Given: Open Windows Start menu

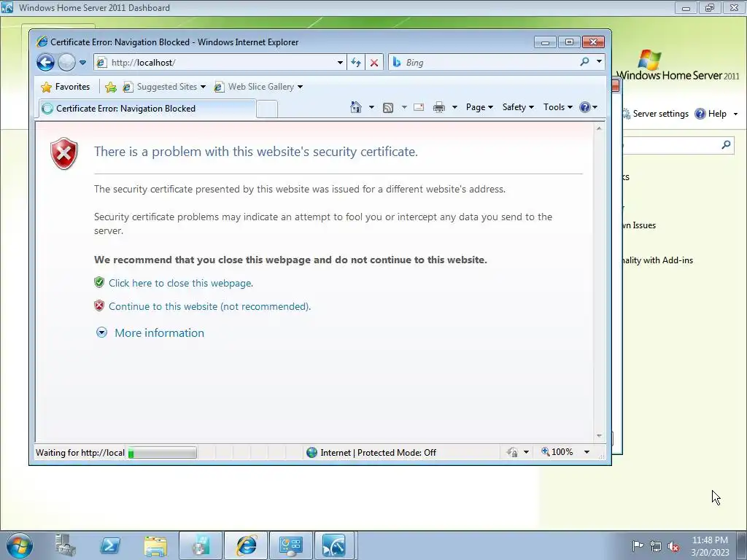Looking at the screenshot, I should point(20,545).
